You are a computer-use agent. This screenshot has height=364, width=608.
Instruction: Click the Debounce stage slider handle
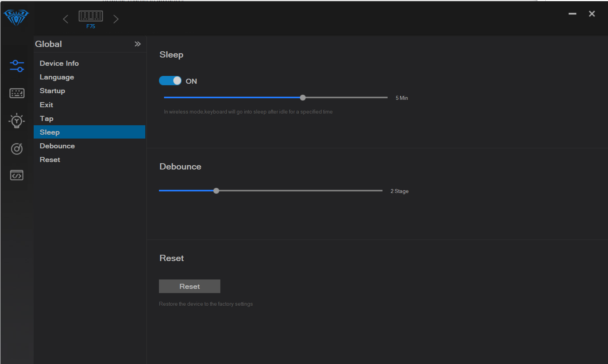(216, 191)
